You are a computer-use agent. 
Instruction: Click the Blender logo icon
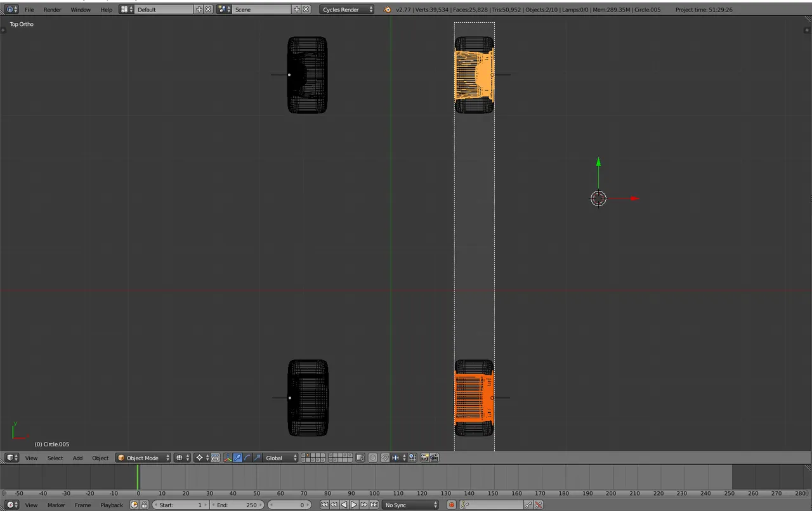point(388,10)
